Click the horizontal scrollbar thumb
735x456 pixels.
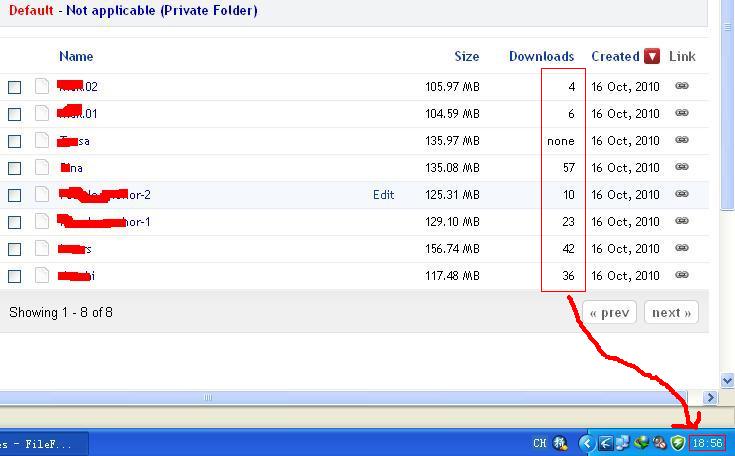pyautogui.click(x=342, y=397)
